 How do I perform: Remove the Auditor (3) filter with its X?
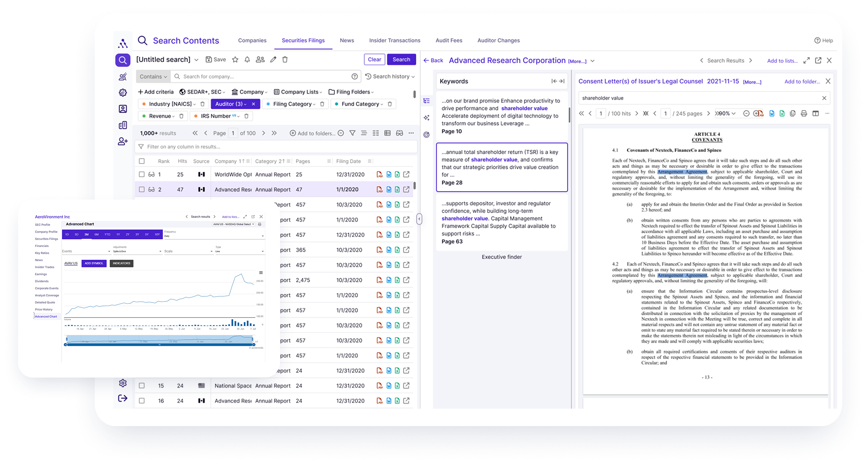[x=253, y=104]
